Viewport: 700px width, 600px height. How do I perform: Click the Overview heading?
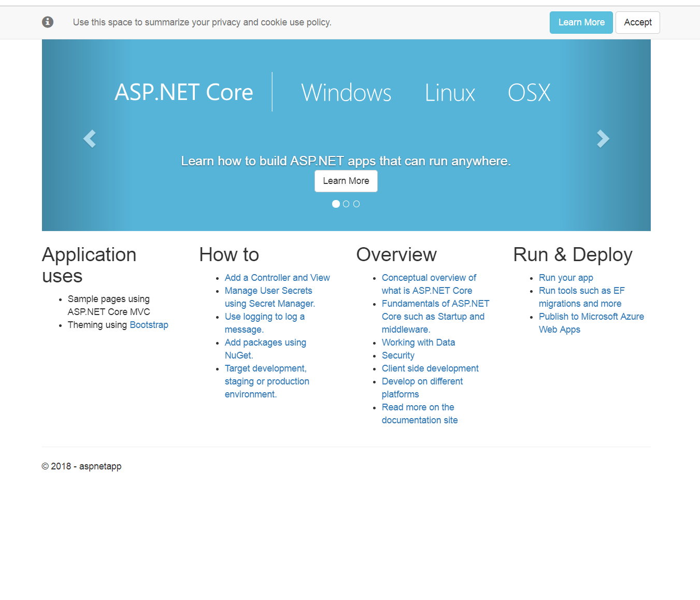[x=396, y=255]
